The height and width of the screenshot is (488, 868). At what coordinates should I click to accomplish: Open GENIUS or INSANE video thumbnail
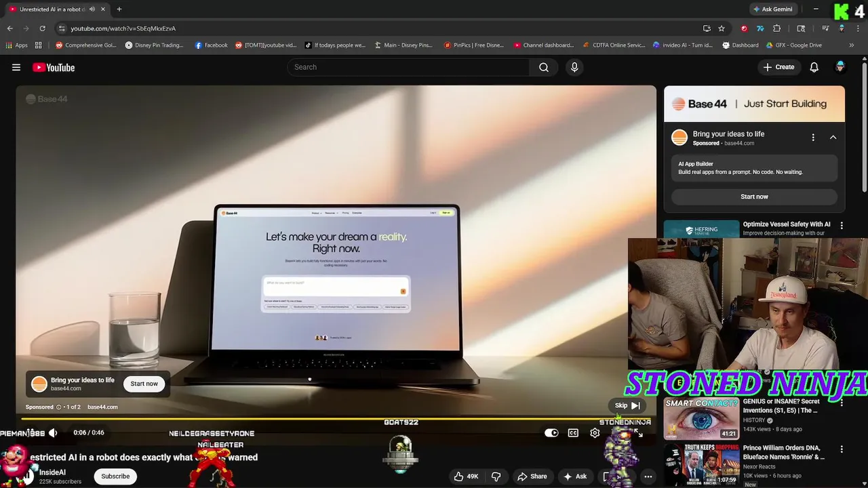[701, 419]
